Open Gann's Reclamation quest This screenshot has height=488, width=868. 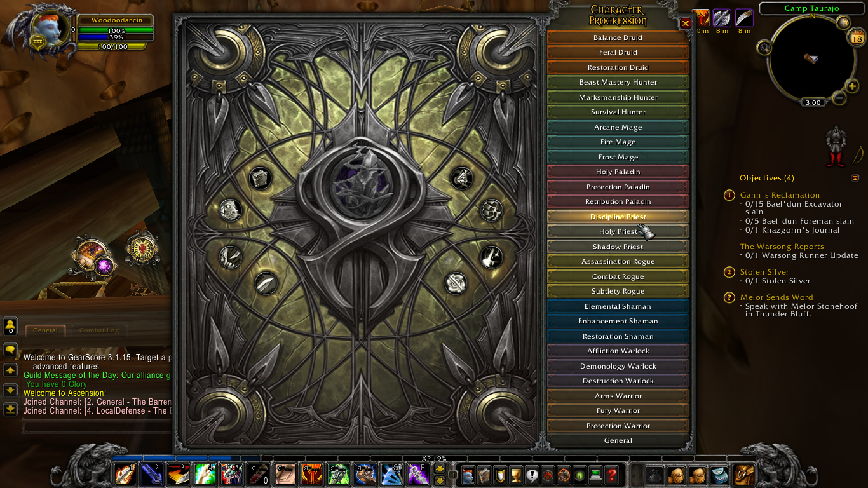[x=780, y=195]
